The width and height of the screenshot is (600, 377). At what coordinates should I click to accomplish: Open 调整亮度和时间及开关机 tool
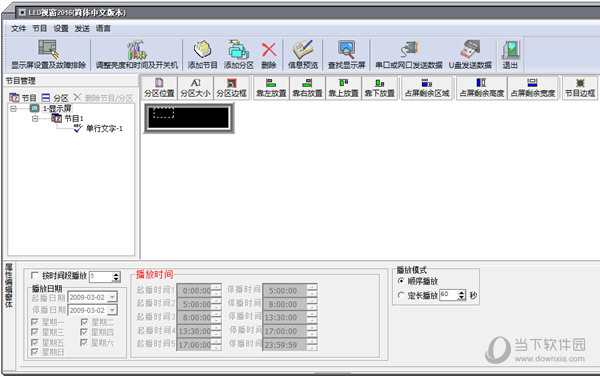pyautogui.click(x=137, y=54)
